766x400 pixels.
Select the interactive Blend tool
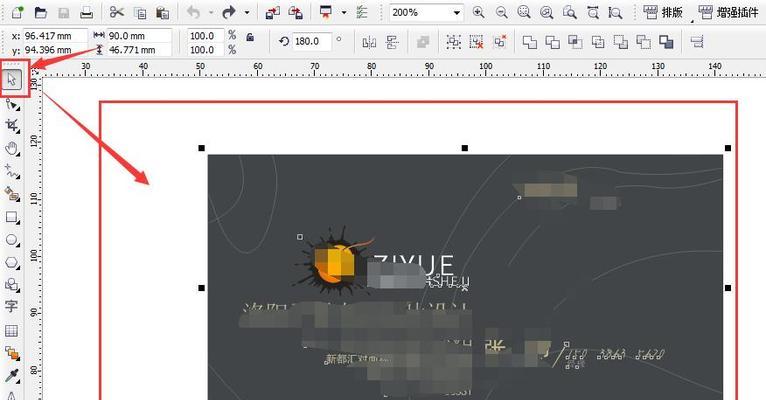tap(12, 353)
